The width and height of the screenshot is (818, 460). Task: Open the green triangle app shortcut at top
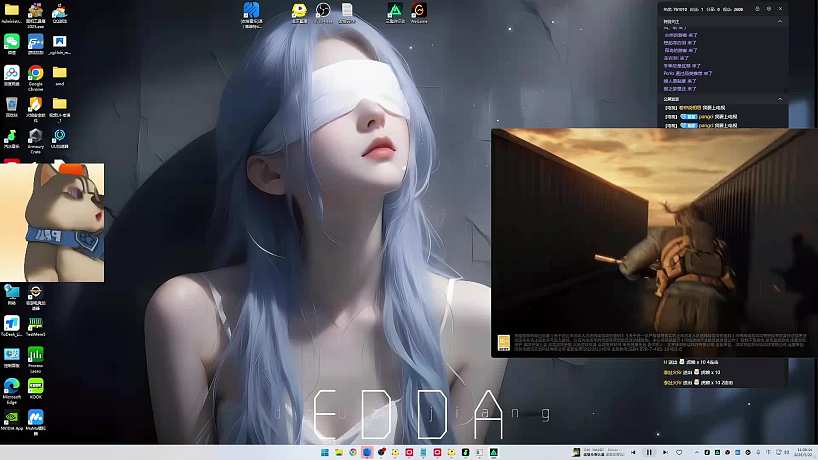[x=395, y=13]
